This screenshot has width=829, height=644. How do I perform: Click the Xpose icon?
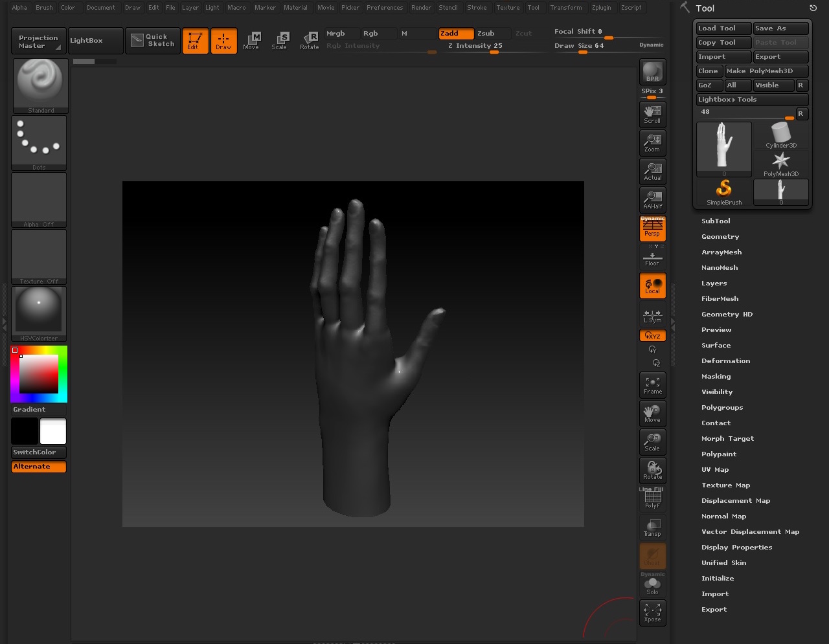point(652,612)
